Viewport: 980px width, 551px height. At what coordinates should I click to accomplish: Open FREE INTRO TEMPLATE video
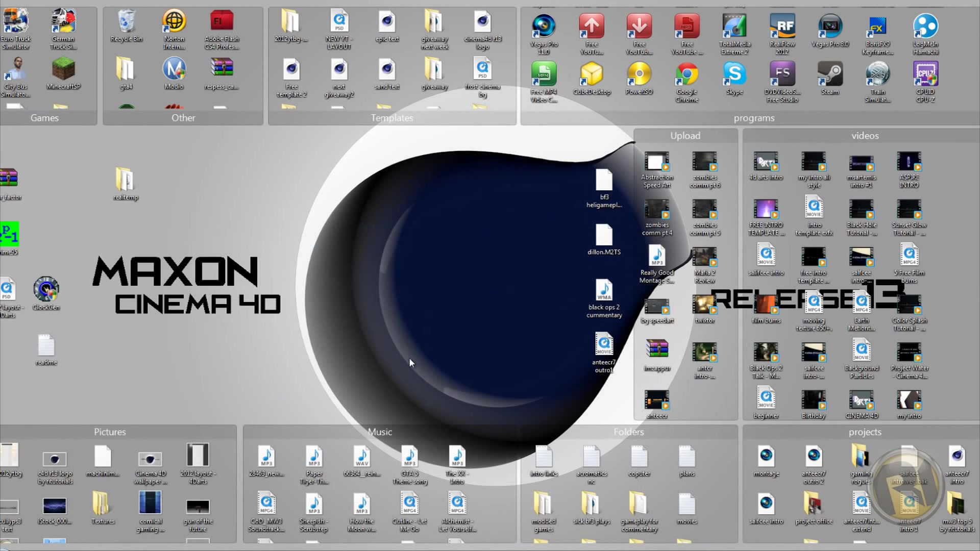[766, 218]
